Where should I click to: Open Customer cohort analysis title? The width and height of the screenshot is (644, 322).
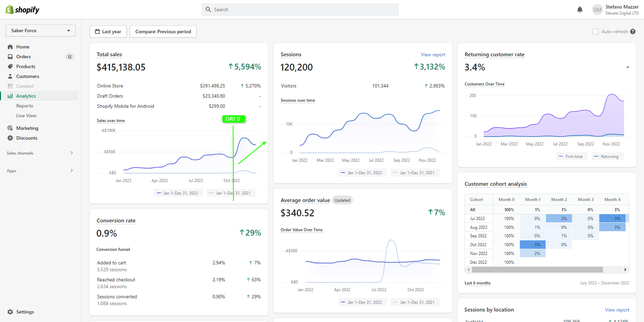(x=495, y=184)
